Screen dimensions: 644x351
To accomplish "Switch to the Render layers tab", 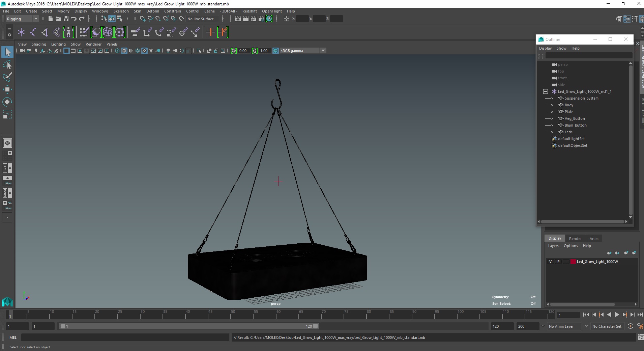I will tap(575, 239).
